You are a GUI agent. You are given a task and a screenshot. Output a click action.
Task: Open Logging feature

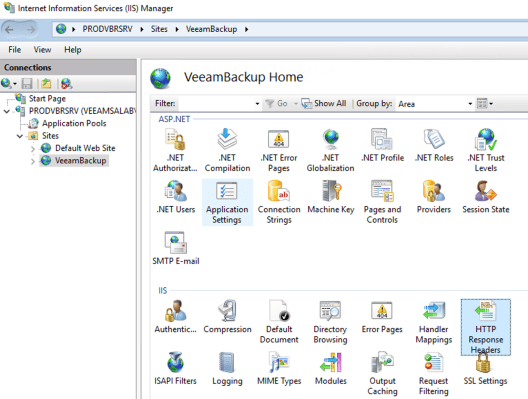(x=227, y=368)
